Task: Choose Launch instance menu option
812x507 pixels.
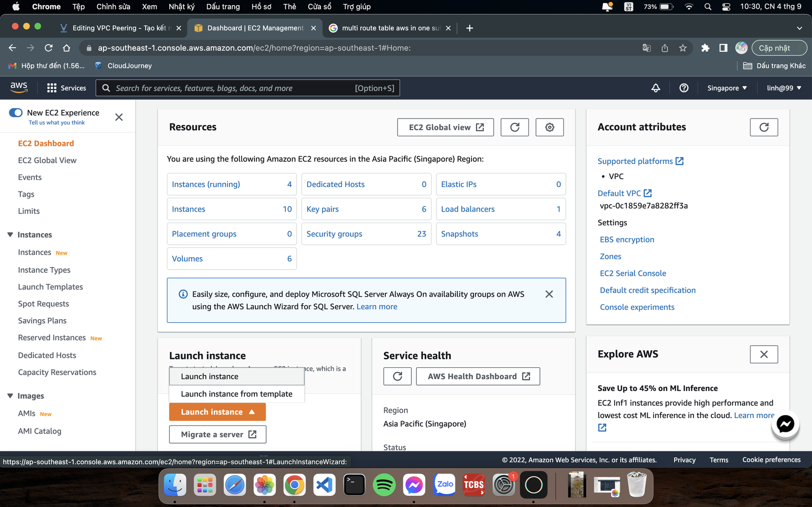Action: pyautogui.click(x=237, y=376)
